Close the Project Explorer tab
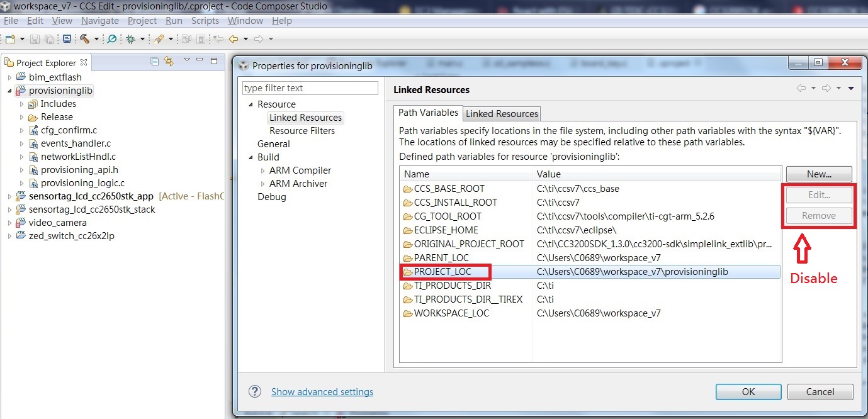 84,62
